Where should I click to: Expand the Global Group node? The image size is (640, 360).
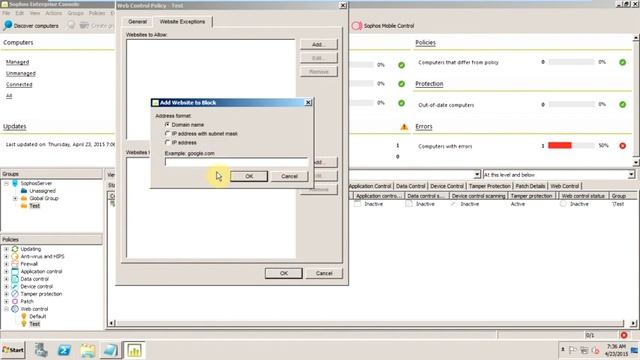click(x=15, y=198)
